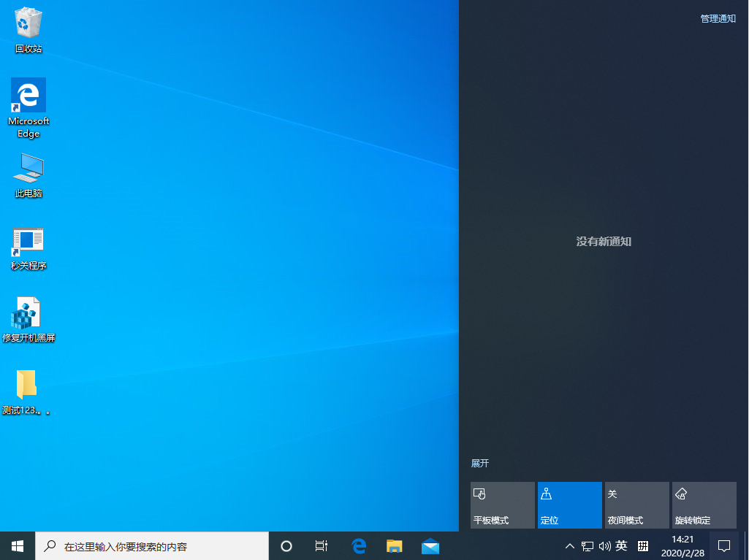Open the Start menu button
Screen dimensions: 749x560
[16, 545]
